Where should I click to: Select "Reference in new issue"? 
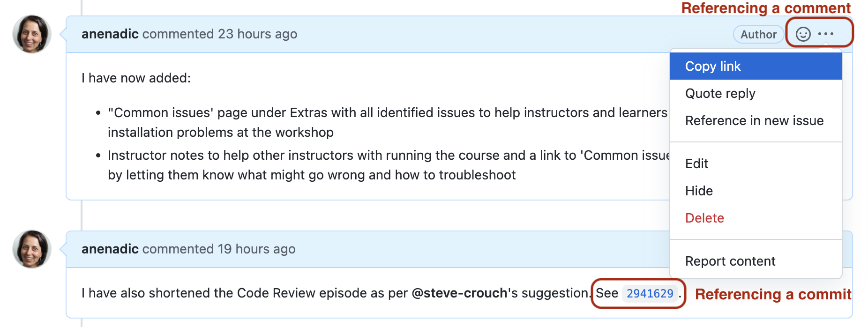click(x=755, y=120)
